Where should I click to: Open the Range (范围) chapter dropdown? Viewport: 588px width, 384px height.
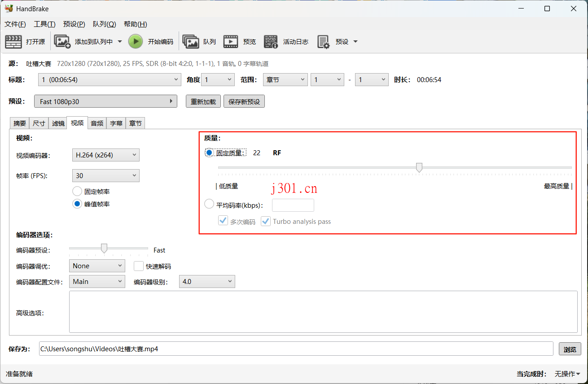(x=285, y=80)
